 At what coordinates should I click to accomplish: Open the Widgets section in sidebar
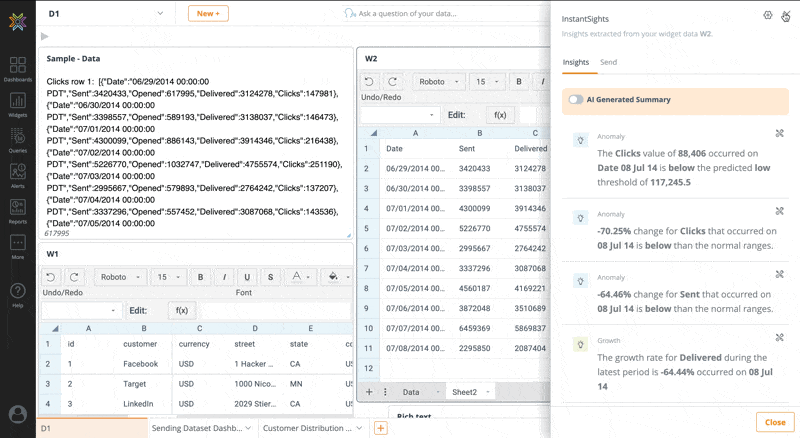coord(17,103)
